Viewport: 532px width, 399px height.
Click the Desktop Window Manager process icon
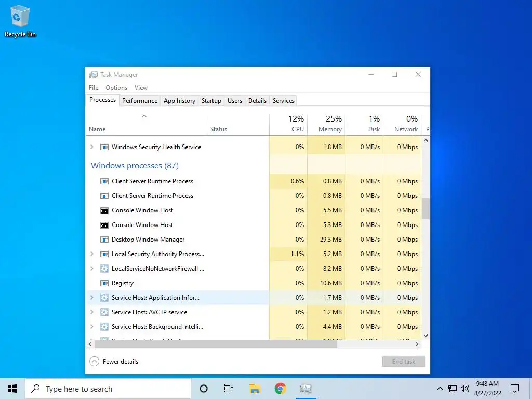tap(104, 240)
